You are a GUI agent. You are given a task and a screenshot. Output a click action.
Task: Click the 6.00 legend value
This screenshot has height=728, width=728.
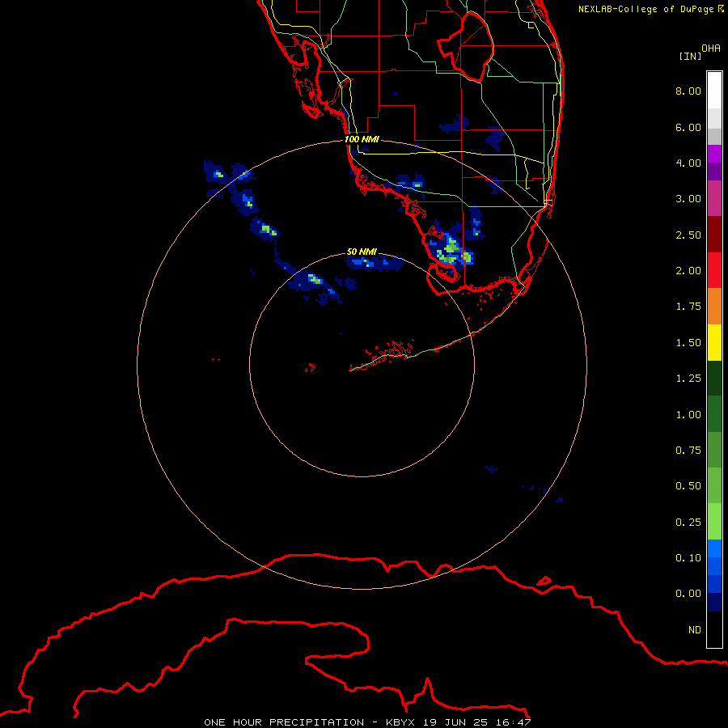point(688,127)
